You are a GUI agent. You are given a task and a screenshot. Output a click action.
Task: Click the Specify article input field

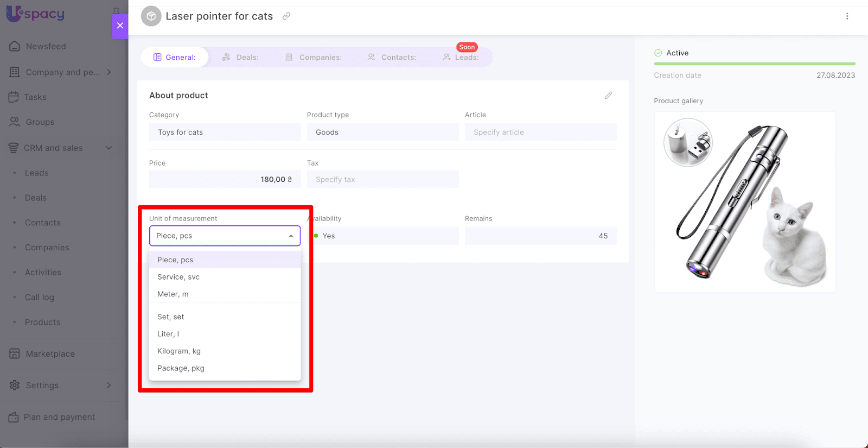pos(540,132)
